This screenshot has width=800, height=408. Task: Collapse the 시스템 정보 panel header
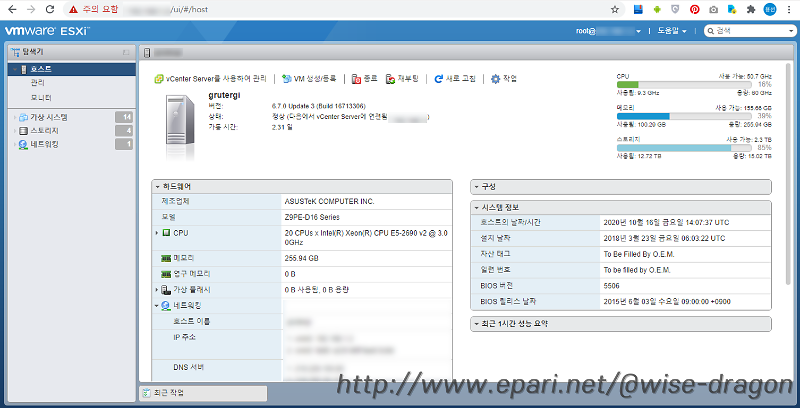pyautogui.click(x=621, y=208)
